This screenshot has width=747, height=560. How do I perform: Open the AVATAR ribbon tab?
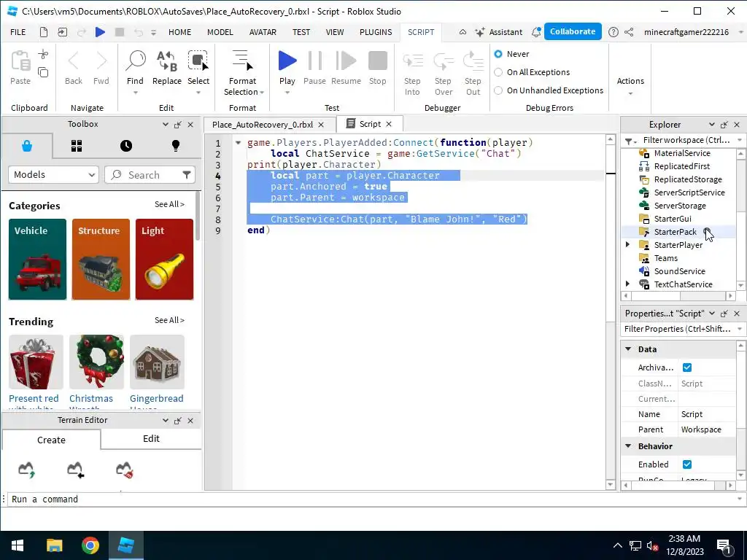(x=263, y=32)
